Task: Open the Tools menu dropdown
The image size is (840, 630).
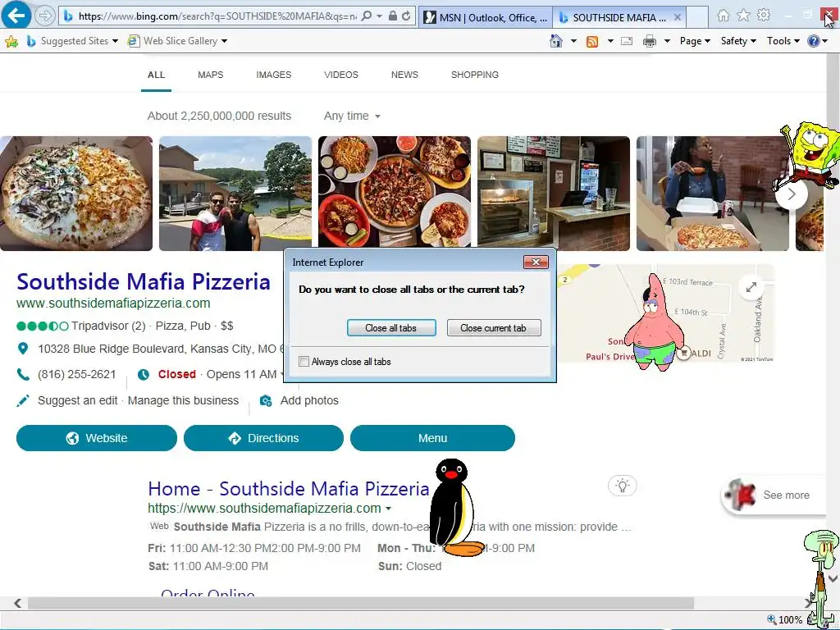Action: pos(783,41)
